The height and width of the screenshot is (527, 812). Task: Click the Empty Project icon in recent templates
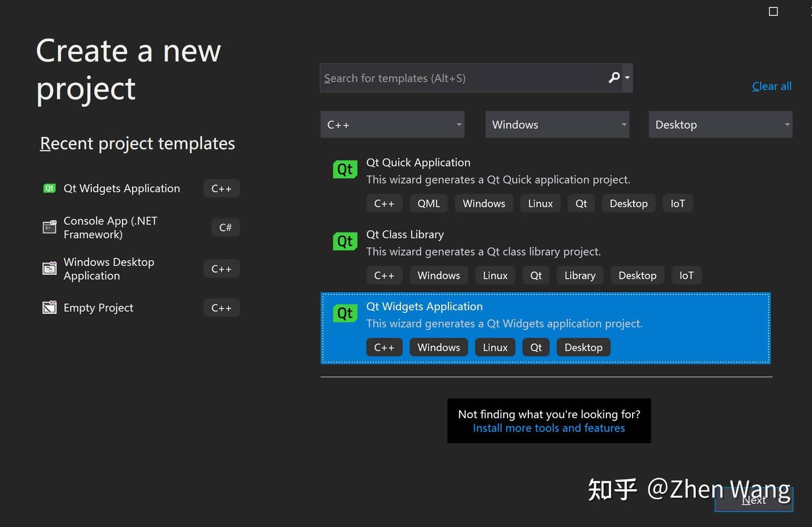[x=49, y=307]
